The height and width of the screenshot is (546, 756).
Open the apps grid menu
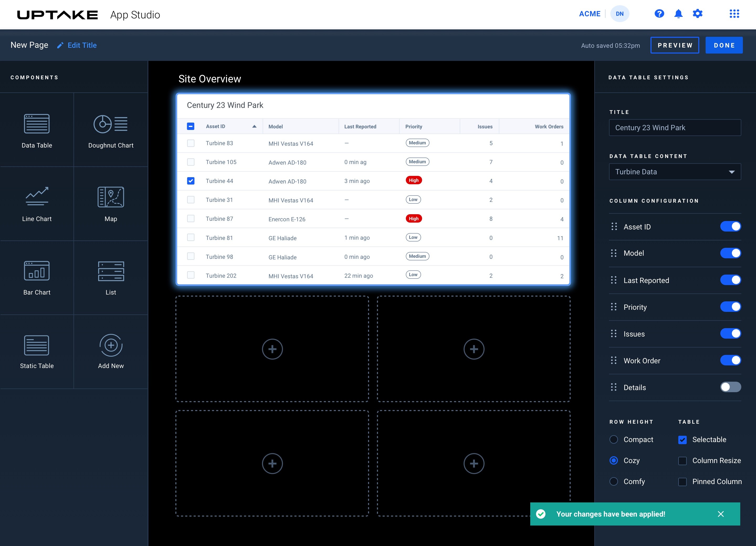coord(734,14)
